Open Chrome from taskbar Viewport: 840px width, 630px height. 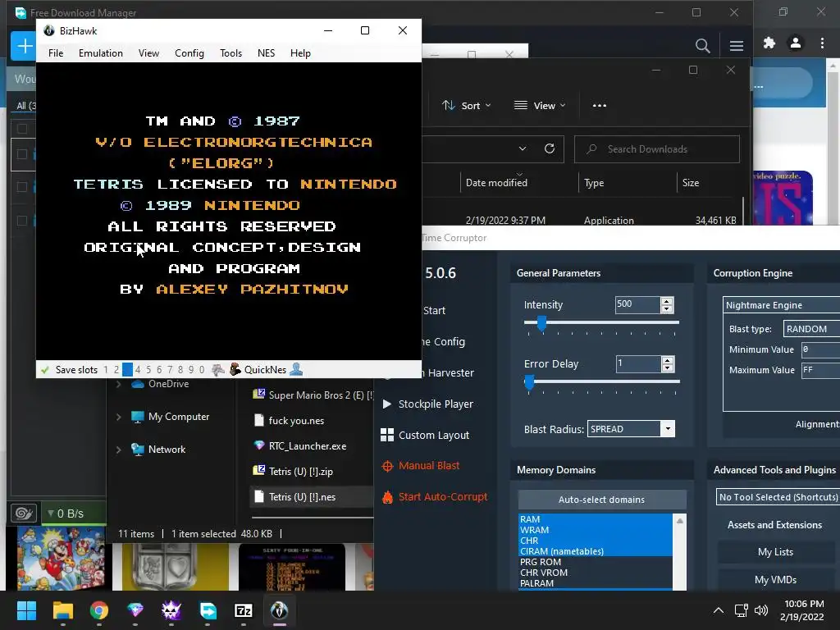point(99,610)
